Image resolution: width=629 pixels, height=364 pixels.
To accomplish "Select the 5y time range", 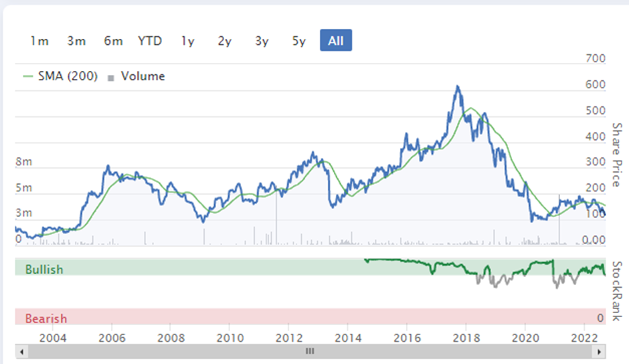I will [x=299, y=41].
